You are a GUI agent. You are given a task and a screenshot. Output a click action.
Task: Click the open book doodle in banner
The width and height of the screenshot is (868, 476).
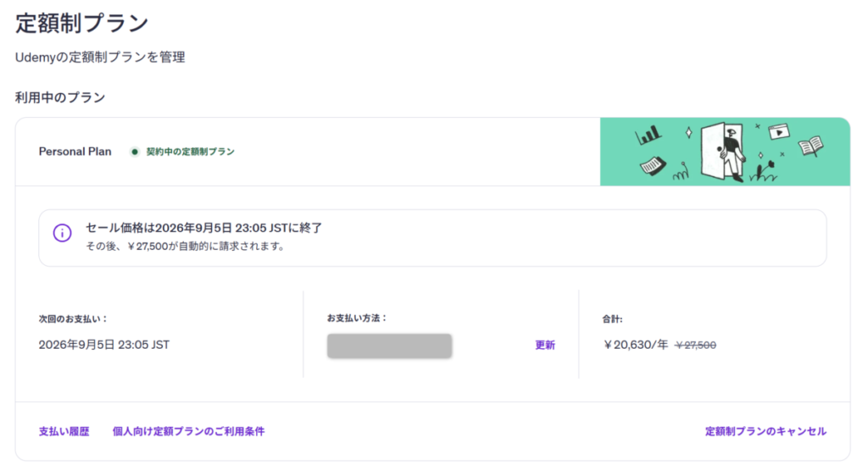click(x=811, y=147)
